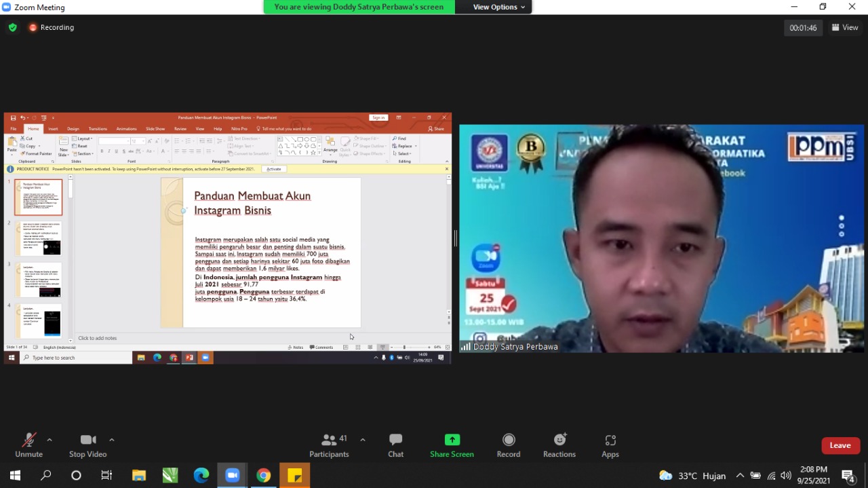Expand audio options arrow beside Unmute

[x=50, y=440]
